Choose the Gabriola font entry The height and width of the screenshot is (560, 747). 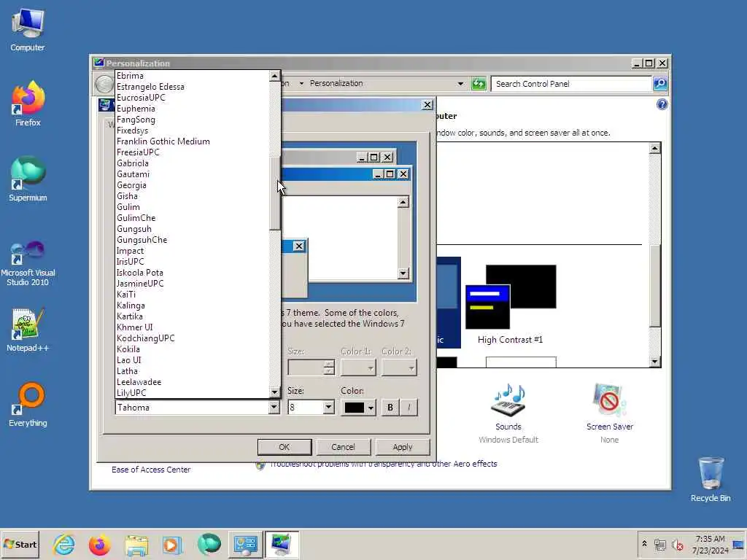click(x=193, y=163)
